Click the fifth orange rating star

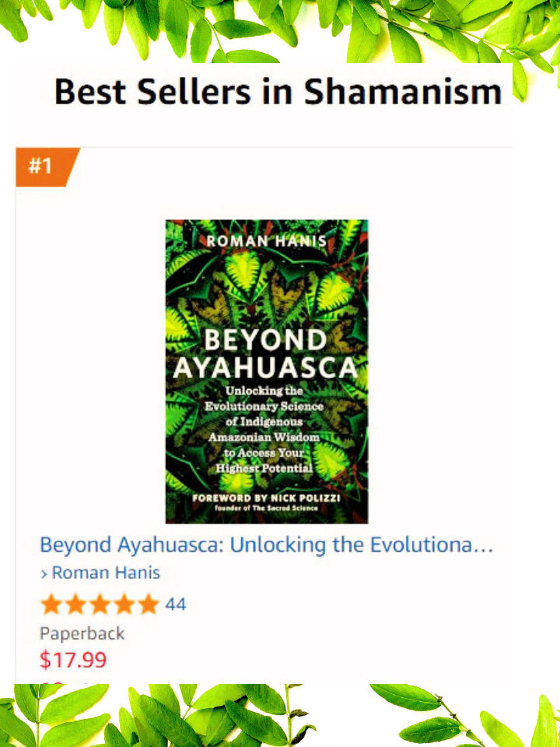(x=148, y=604)
